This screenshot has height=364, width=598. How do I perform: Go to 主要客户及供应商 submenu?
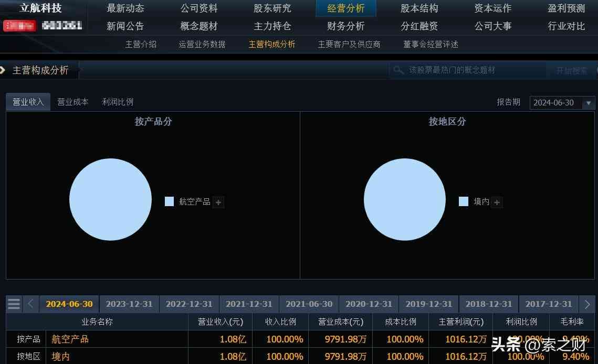coord(349,45)
